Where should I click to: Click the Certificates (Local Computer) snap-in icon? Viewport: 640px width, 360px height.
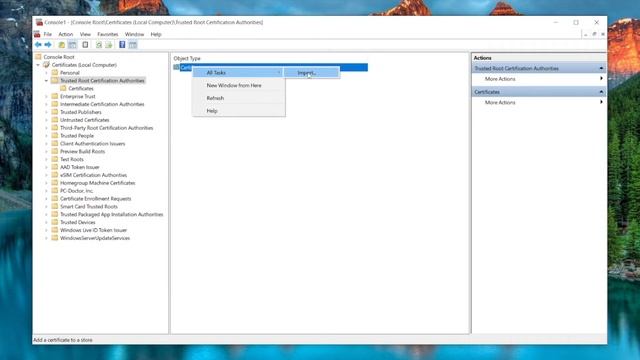pyautogui.click(x=47, y=64)
